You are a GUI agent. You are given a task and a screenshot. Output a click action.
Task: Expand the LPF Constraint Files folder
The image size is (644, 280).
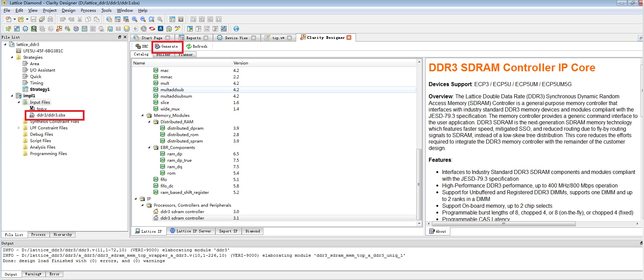click(19, 128)
